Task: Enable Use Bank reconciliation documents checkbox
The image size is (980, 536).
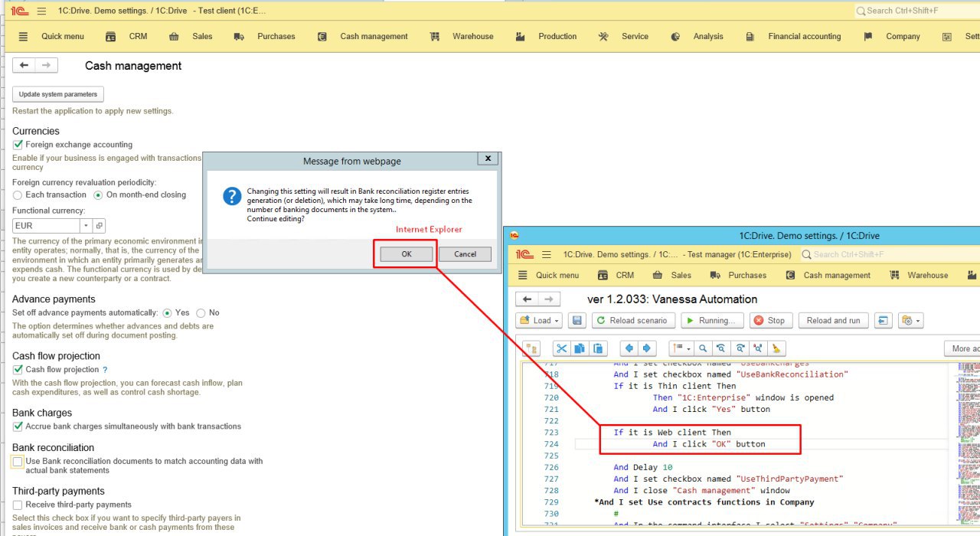Action: coord(18,462)
